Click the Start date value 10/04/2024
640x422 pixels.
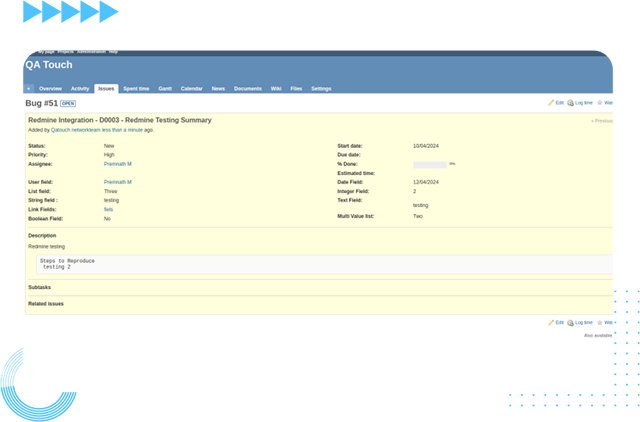[x=426, y=146]
